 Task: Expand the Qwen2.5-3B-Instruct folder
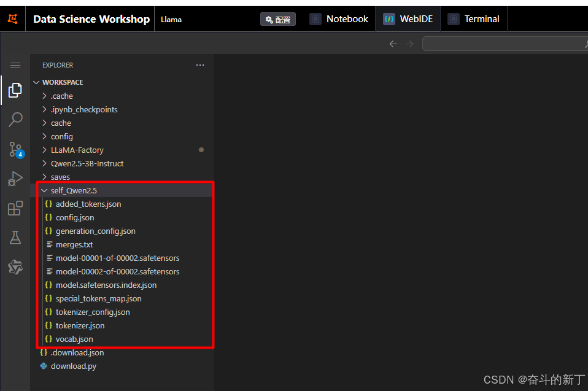(x=122, y=163)
